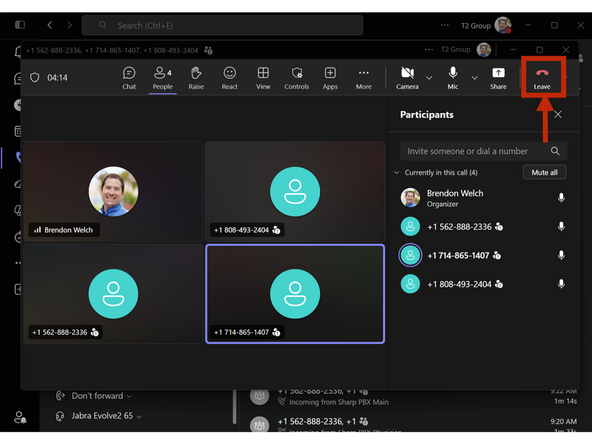Open the Mic device options arrow
The width and height of the screenshot is (592, 444).
point(475,78)
